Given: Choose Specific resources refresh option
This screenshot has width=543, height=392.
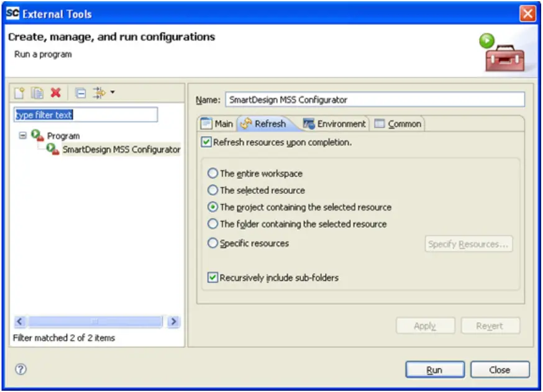Looking at the screenshot, I should (x=212, y=243).
